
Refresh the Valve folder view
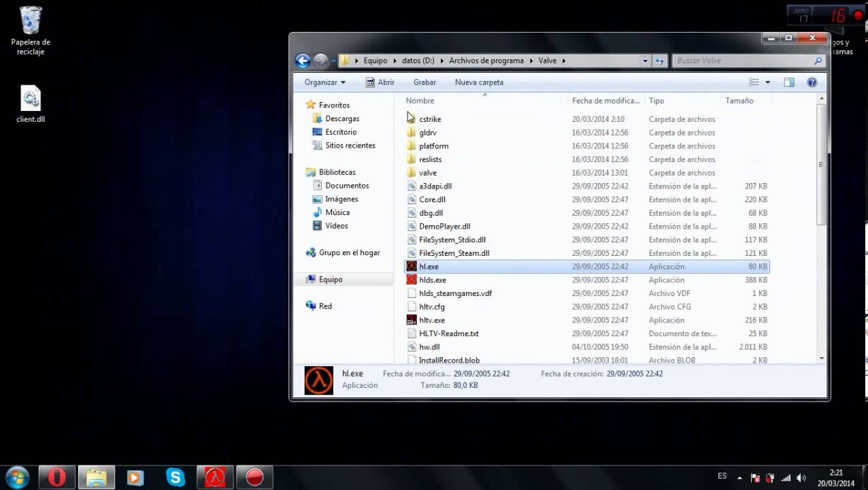click(x=659, y=61)
